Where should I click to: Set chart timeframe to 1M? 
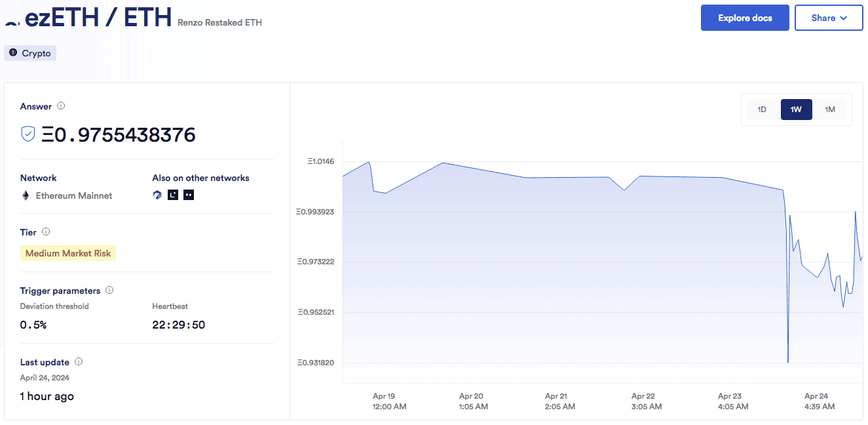tap(830, 110)
